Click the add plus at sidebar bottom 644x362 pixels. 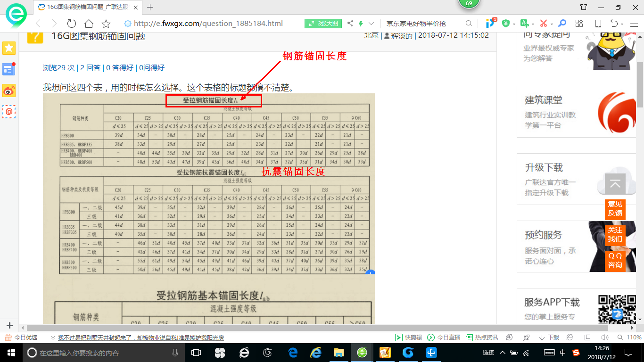pyautogui.click(x=9, y=326)
